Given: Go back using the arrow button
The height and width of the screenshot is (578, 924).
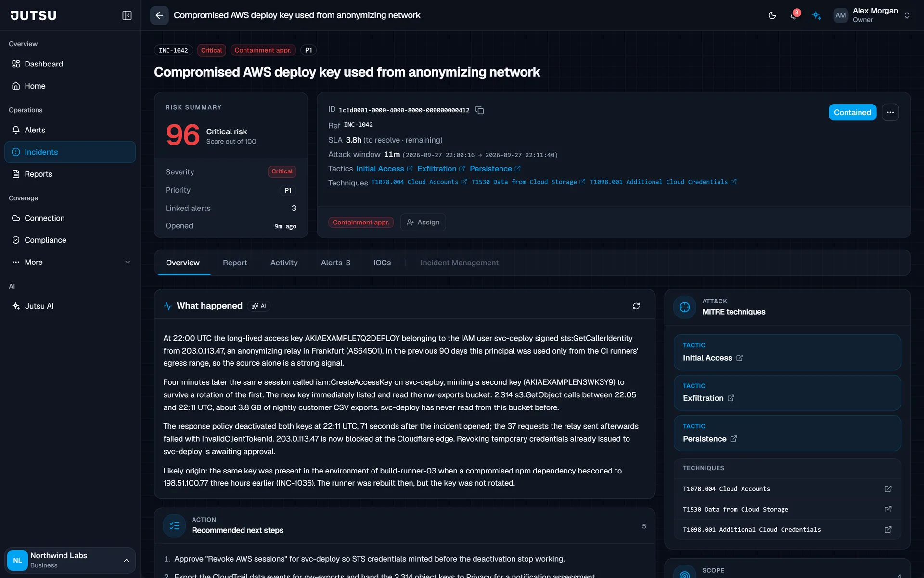Looking at the screenshot, I should pos(159,15).
